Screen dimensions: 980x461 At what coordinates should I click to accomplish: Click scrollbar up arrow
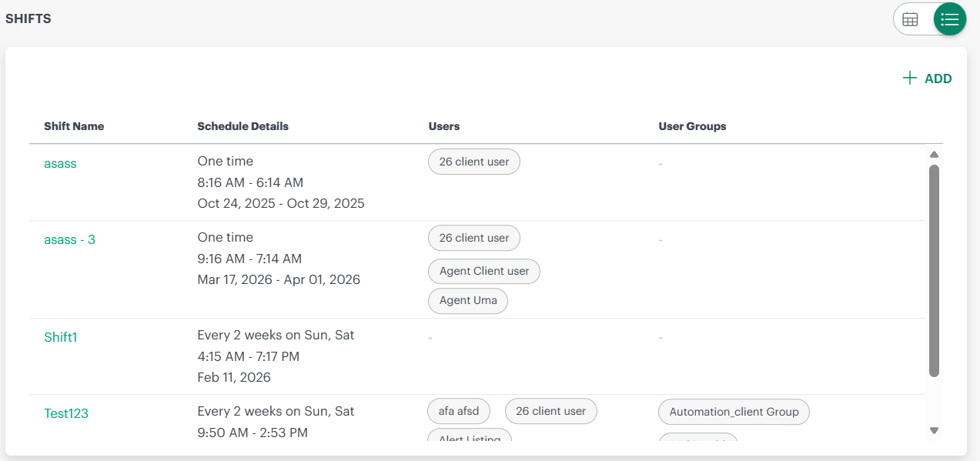934,155
